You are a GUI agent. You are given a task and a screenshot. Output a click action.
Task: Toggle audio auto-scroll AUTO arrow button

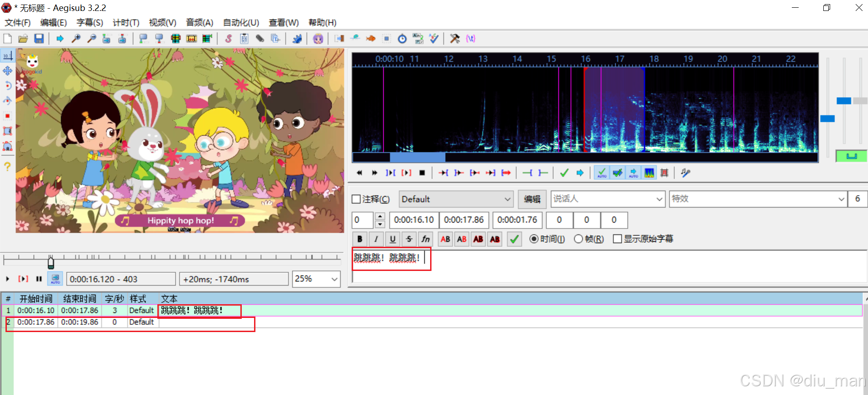click(x=634, y=173)
